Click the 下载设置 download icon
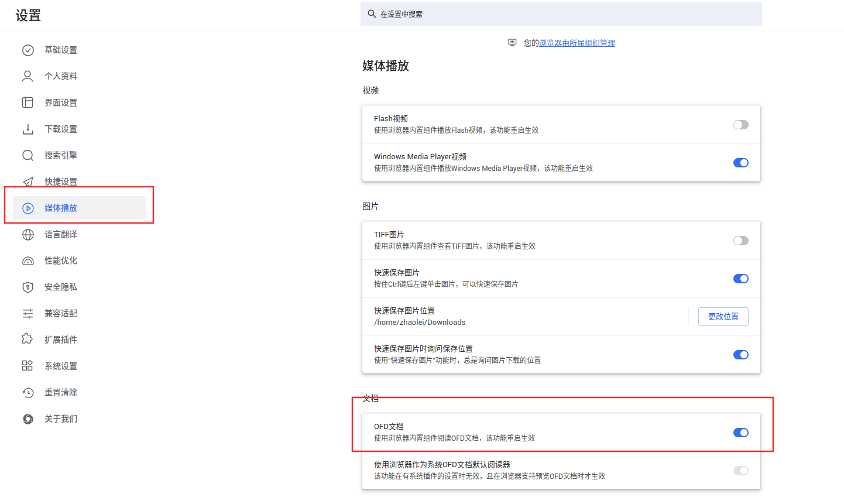This screenshot has height=504, width=844. [28, 129]
